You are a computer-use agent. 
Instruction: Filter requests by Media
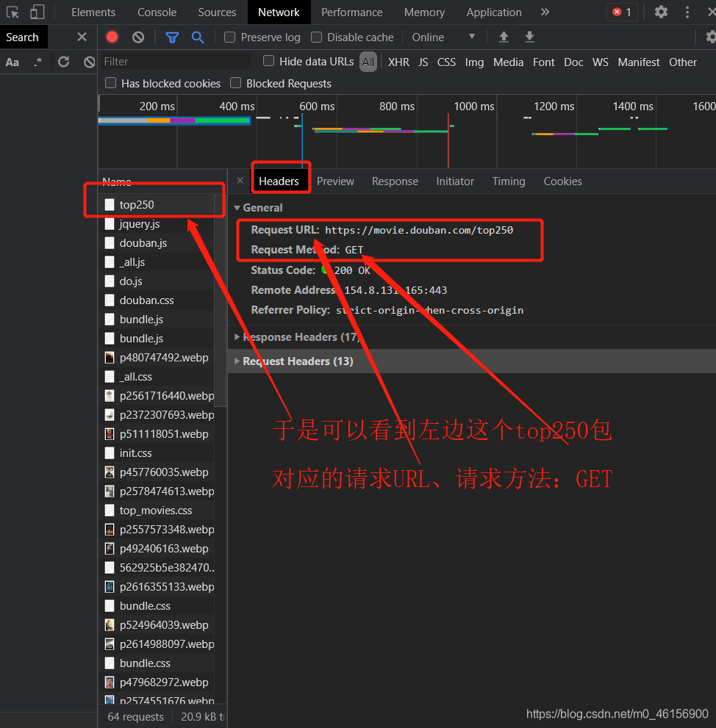[x=508, y=62]
